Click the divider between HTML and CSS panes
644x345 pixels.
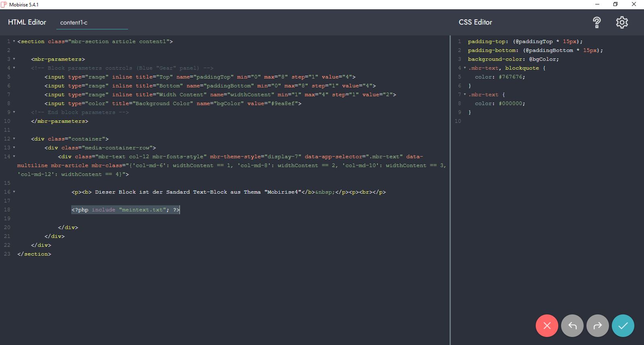pos(450,189)
